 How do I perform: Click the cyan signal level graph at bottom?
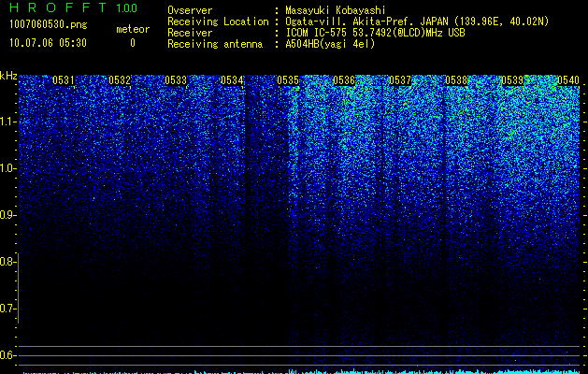300,372
